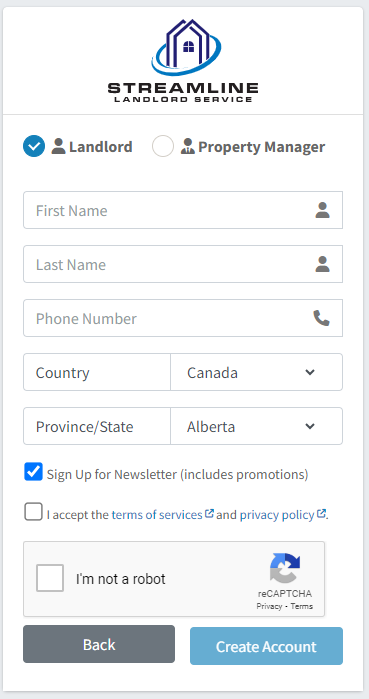Check the accept terms checkbox
The width and height of the screenshot is (369, 699).
pos(33,512)
